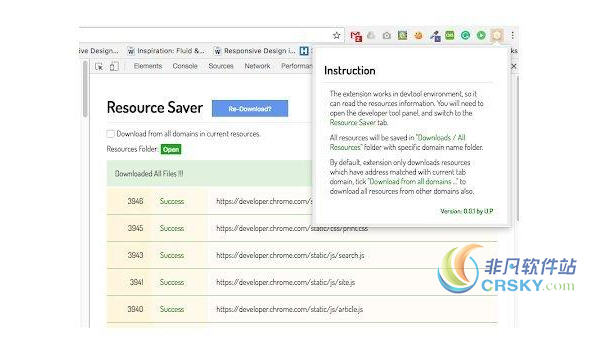Open the orange cookie extension icon

click(x=418, y=35)
